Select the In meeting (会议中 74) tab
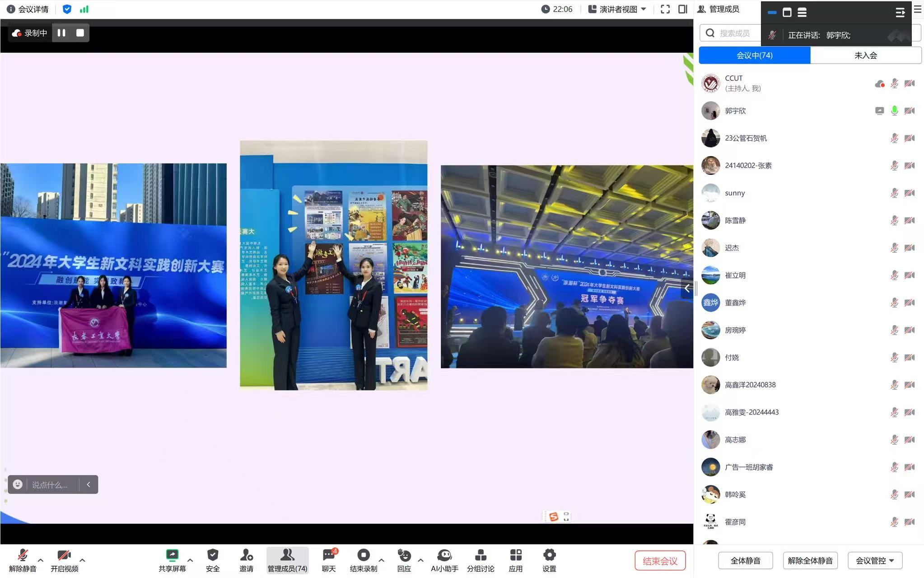Image resolution: width=924 pixels, height=578 pixels. [x=754, y=55]
